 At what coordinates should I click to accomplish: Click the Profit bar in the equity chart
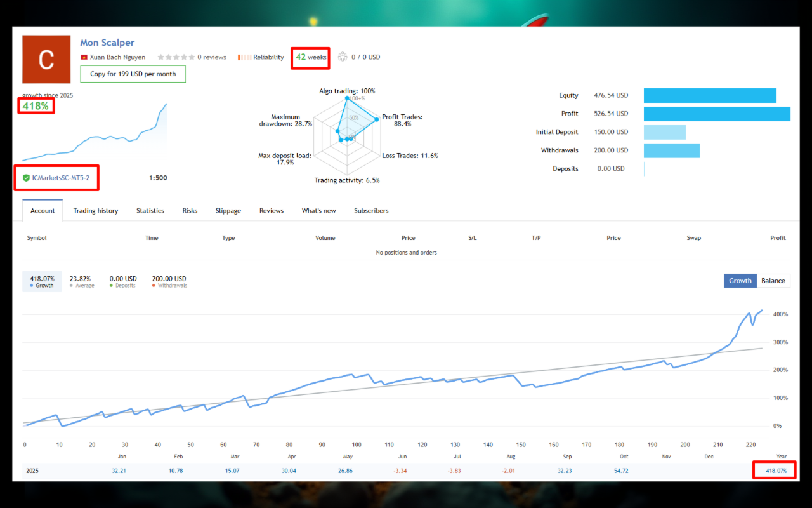(717, 114)
